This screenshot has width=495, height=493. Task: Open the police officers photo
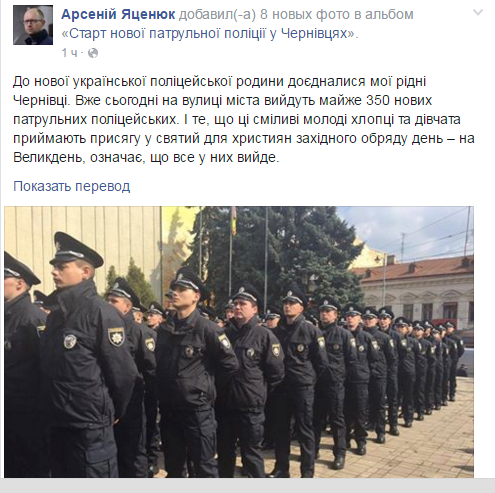(239, 342)
